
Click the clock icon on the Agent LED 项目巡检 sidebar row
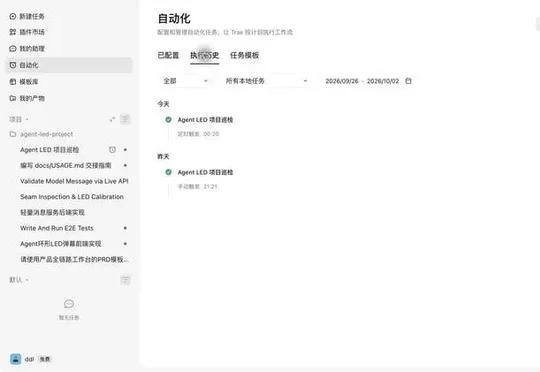pos(112,150)
